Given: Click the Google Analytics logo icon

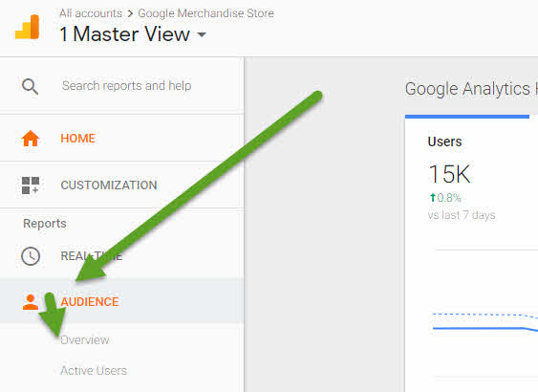Looking at the screenshot, I should [27, 27].
